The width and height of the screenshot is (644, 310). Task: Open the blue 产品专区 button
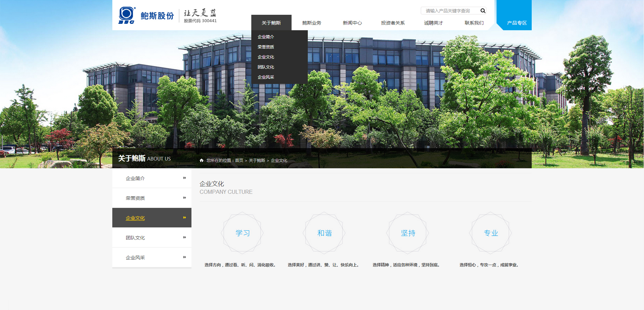pos(517,23)
